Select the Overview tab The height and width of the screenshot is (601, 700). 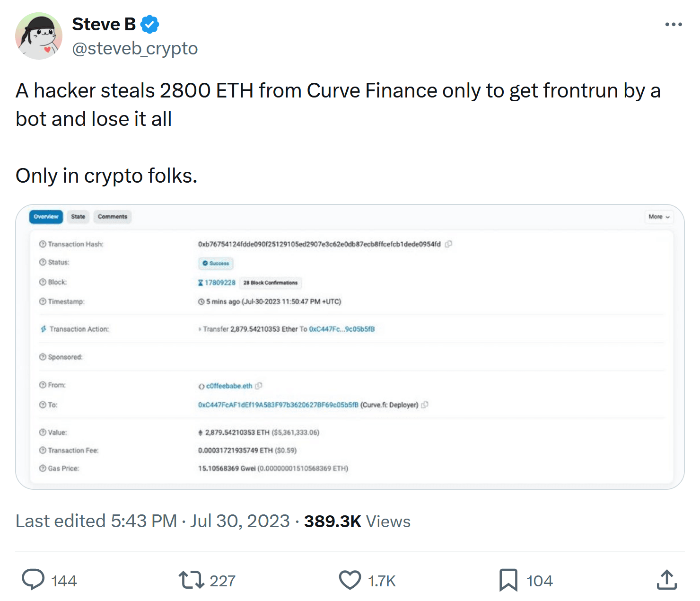[x=46, y=217]
